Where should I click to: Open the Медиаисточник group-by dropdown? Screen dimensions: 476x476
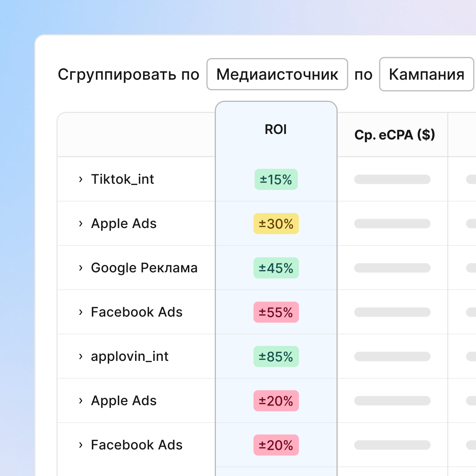[277, 74]
